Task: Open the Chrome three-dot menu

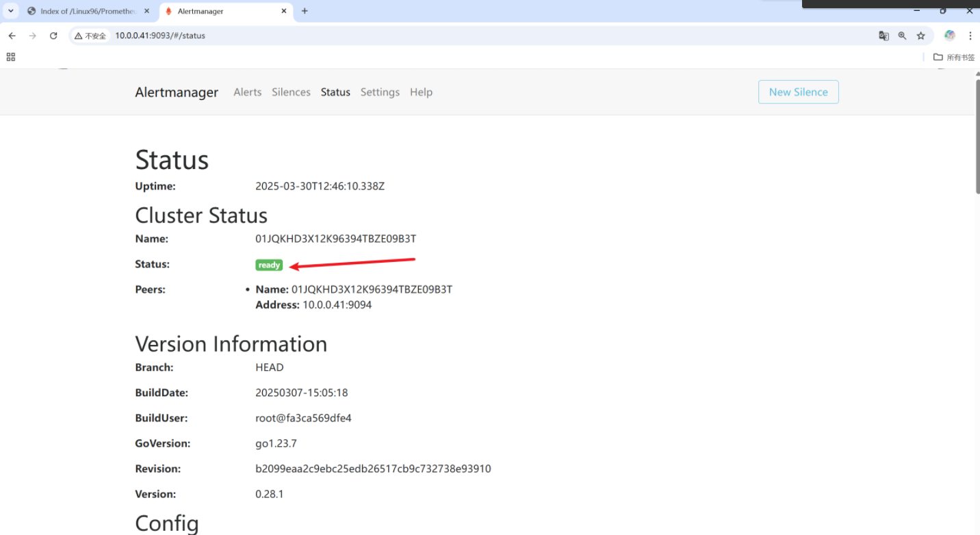Action: pos(970,36)
